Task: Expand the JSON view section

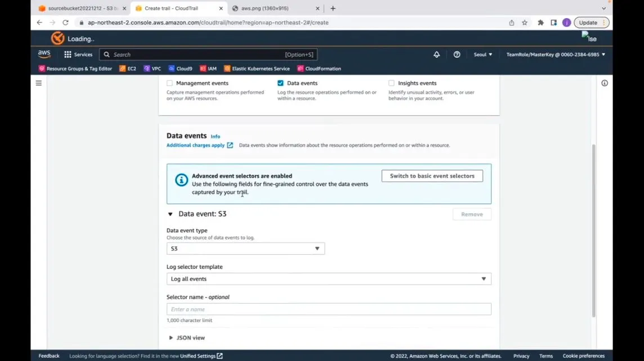Action: (x=187, y=337)
